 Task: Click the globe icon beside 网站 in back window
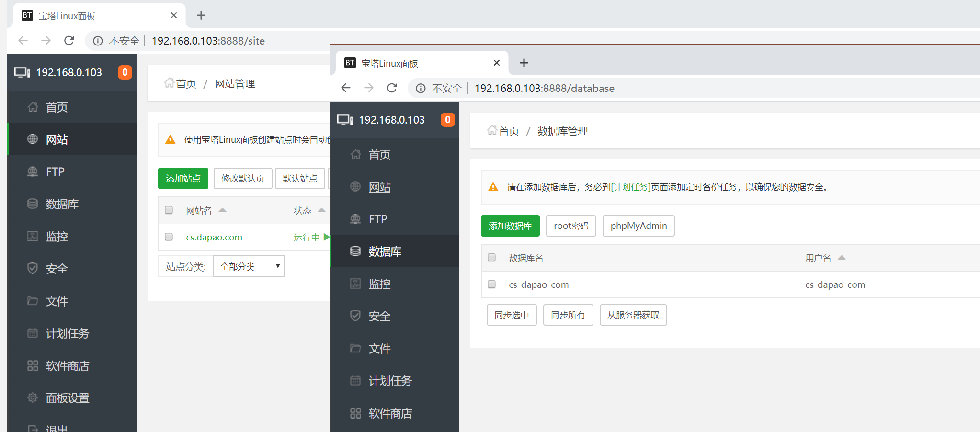33,139
